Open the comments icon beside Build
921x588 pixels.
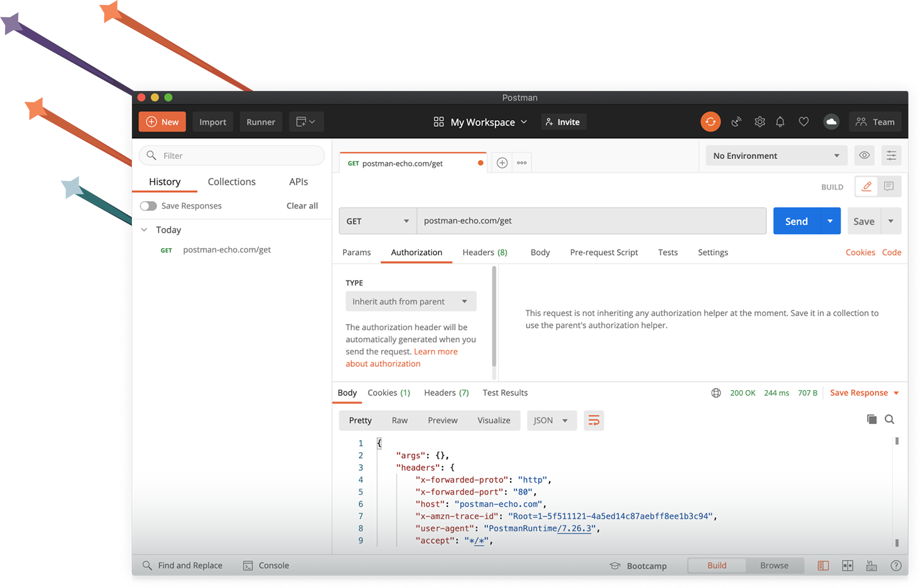point(889,187)
